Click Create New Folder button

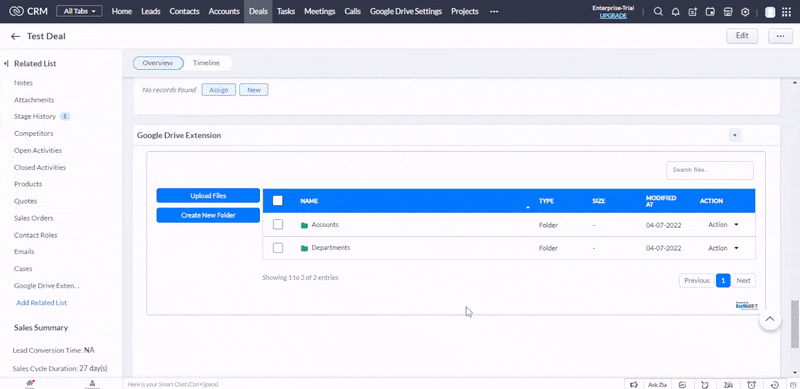(x=208, y=215)
